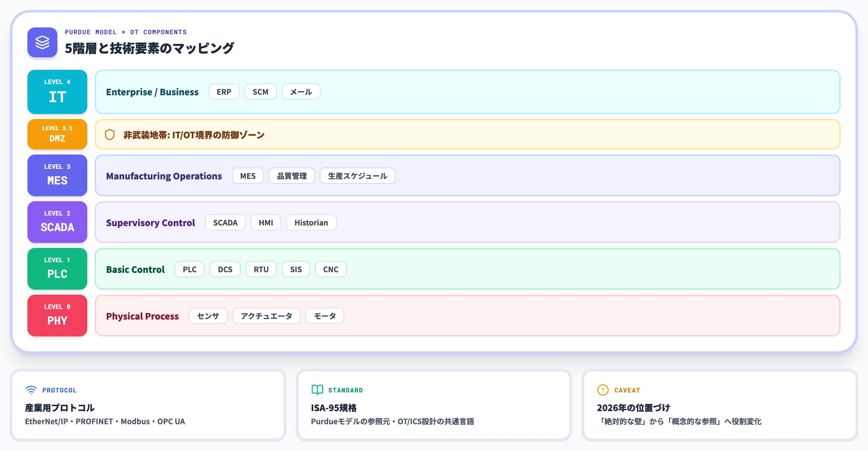Select the Level 4 IT badge

coord(57,92)
